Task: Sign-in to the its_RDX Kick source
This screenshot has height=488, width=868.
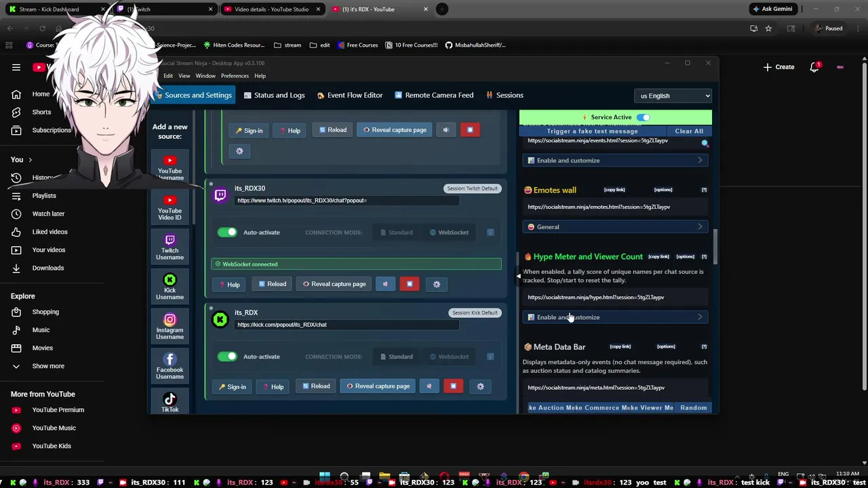Action: click(232, 387)
